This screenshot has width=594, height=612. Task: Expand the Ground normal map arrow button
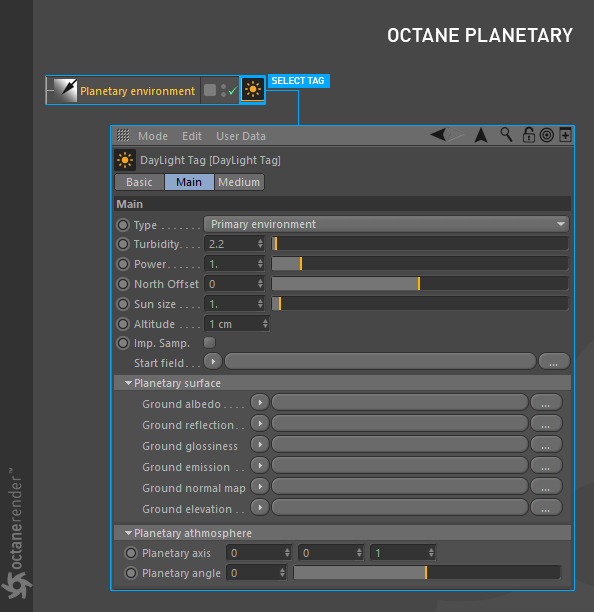(260, 486)
